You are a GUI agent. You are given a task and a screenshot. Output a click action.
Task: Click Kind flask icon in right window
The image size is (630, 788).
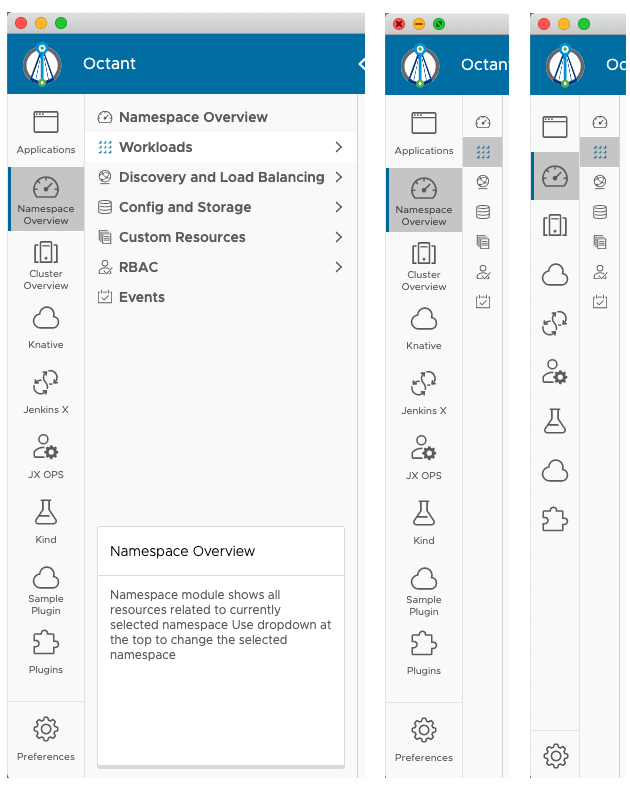click(555, 421)
